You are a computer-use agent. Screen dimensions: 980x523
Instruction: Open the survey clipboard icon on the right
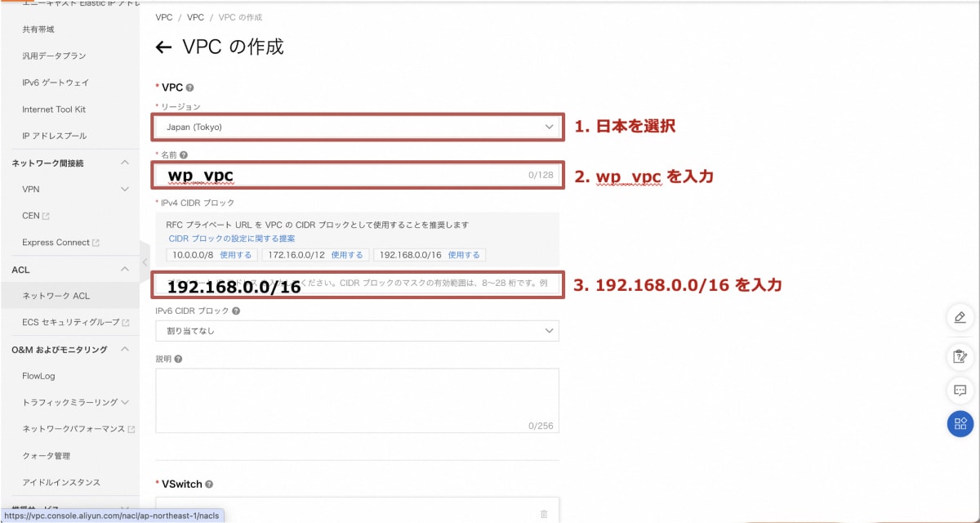click(x=960, y=355)
